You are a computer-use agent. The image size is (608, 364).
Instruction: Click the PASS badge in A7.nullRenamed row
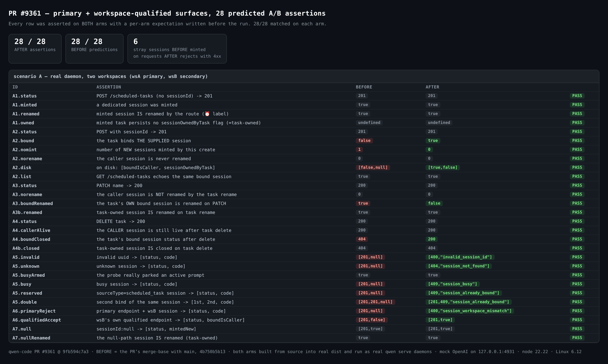[x=577, y=338]
